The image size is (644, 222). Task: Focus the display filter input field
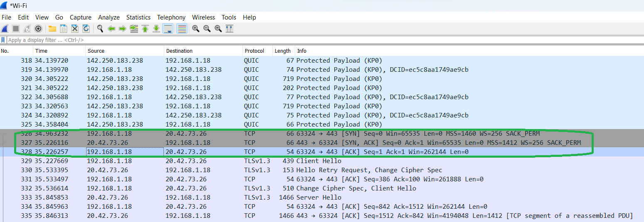pos(324,40)
